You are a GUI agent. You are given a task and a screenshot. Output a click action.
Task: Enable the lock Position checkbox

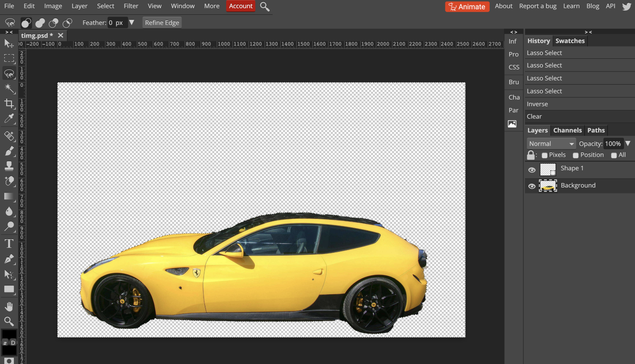[x=576, y=155]
